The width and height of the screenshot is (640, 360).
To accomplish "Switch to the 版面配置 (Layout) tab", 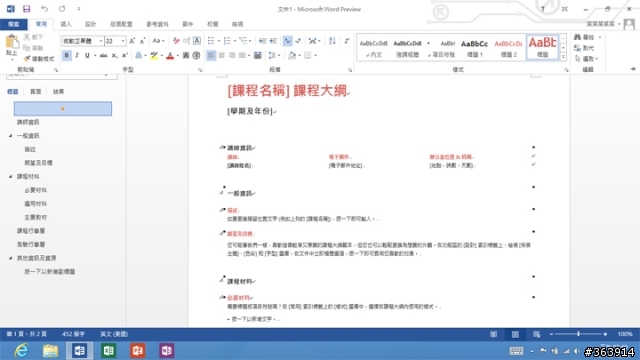I will 121,24.
